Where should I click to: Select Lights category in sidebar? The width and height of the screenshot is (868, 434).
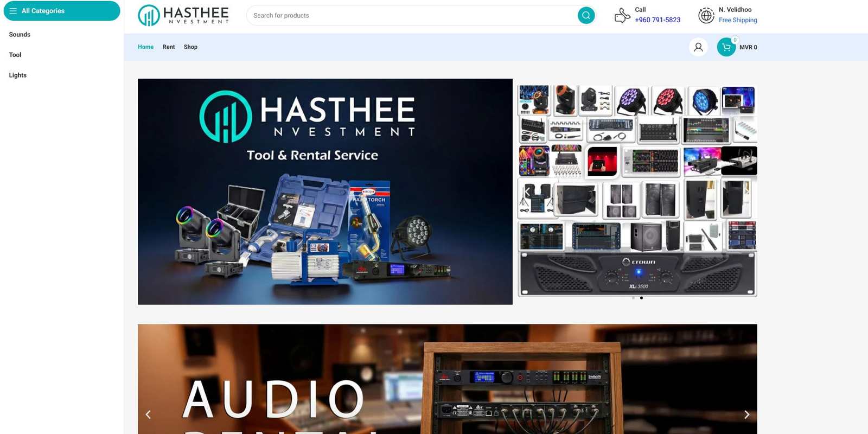pos(18,75)
